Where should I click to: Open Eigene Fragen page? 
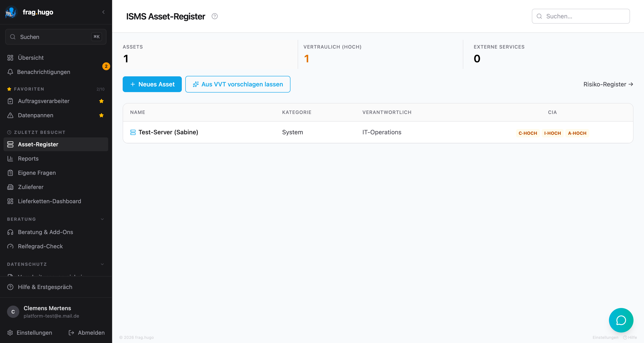pyautogui.click(x=56, y=173)
